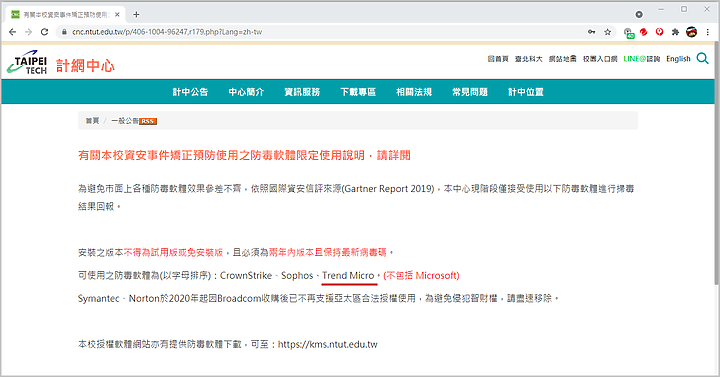Click the media control circle icon

(x=639, y=15)
